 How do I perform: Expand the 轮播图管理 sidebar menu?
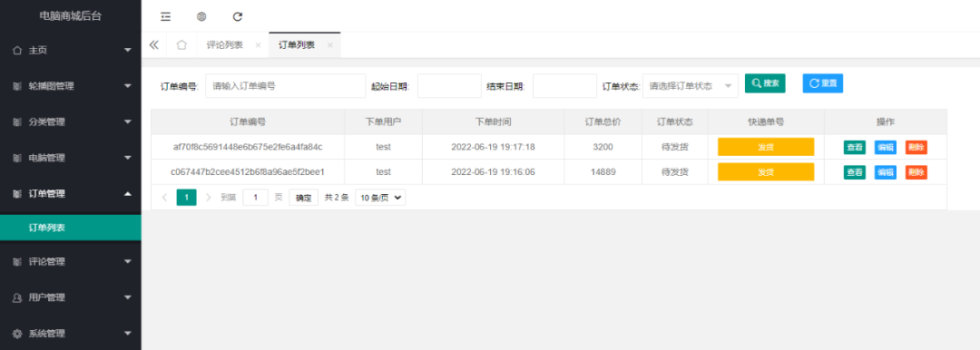click(x=71, y=85)
